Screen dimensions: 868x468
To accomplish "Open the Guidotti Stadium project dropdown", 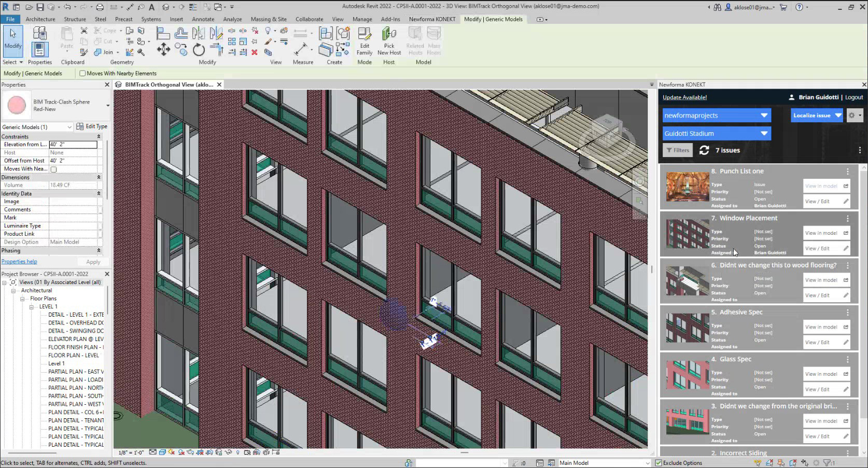I will click(717, 134).
